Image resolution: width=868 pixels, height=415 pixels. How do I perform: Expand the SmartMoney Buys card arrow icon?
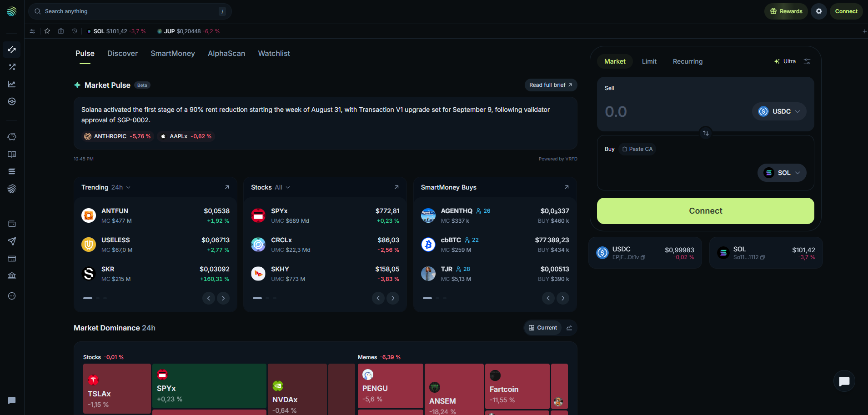point(567,187)
